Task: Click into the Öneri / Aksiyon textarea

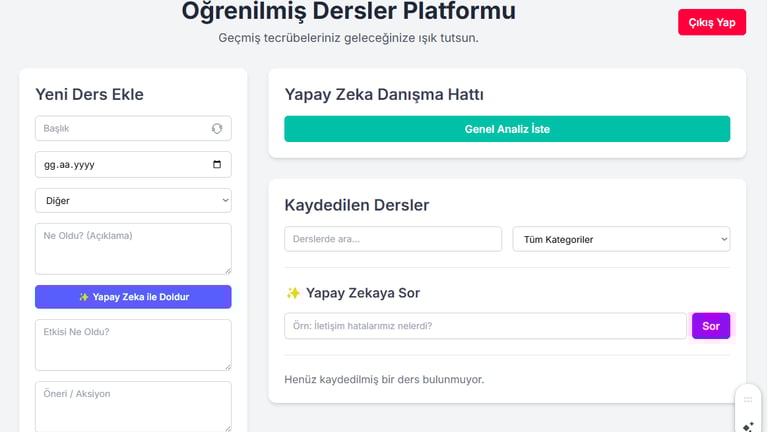Action: pos(133,407)
